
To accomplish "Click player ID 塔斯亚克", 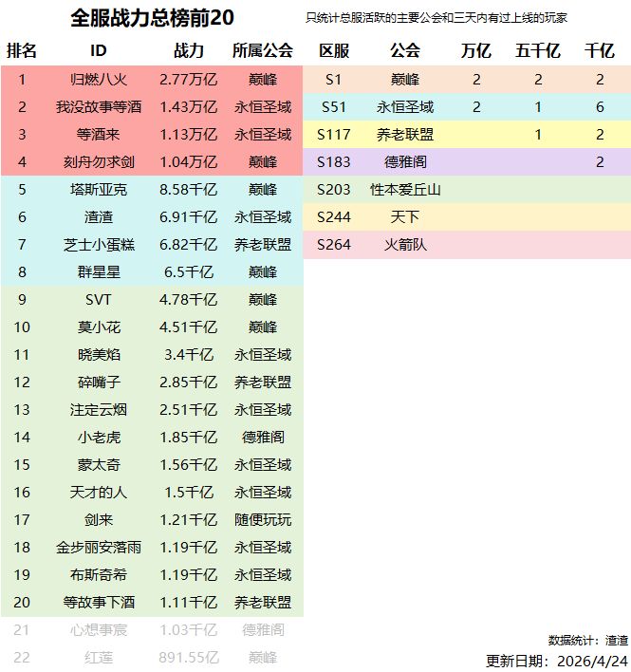I will coord(99,190).
